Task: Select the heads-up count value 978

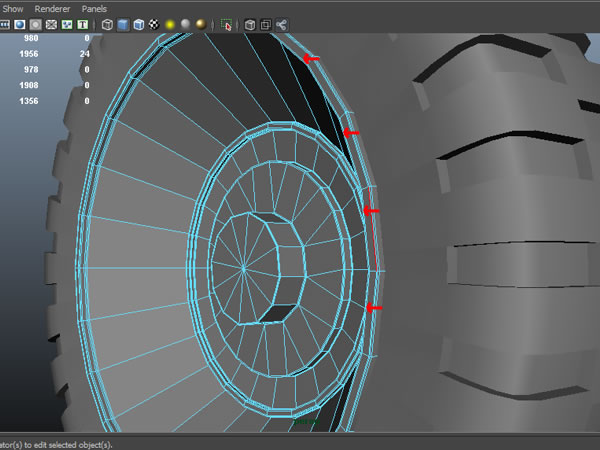Action: click(31, 70)
